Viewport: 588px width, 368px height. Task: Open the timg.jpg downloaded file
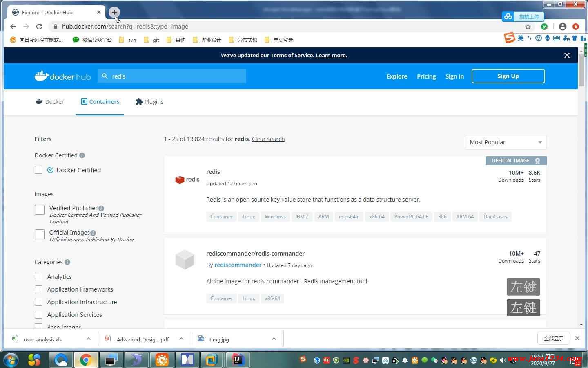(219, 339)
